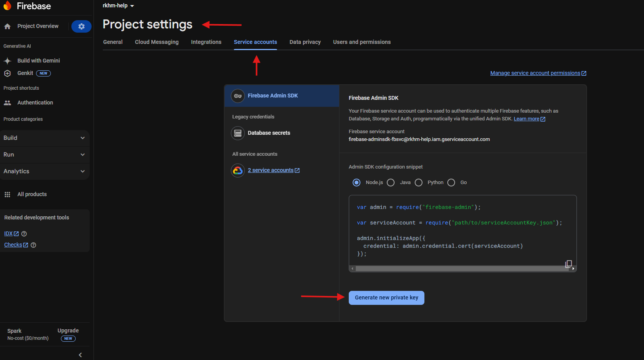644x360 pixels.
Task: Click the help icon next to Checks
Action: point(33,245)
